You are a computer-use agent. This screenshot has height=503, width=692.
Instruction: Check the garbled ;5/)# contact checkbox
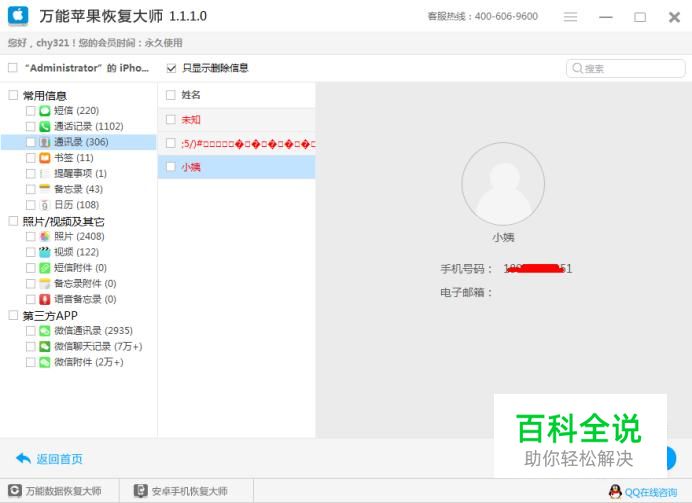[x=171, y=143]
